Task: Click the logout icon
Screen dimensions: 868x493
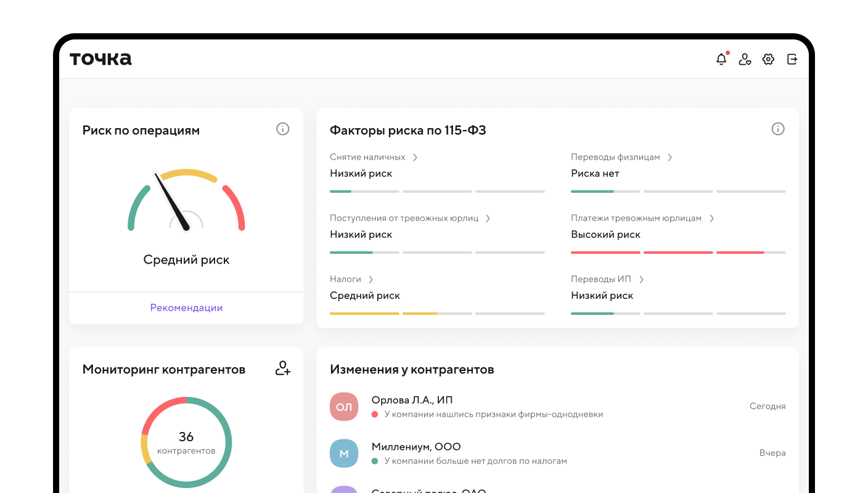Action: point(792,59)
